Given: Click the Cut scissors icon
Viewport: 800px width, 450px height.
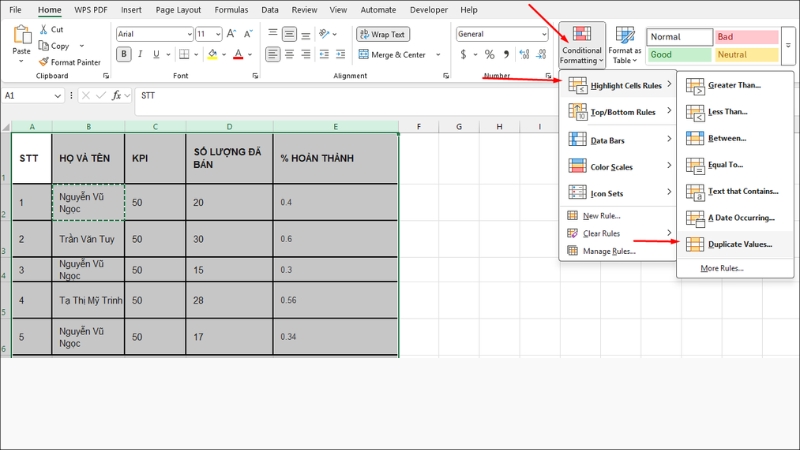Looking at the screenshot, I should pyautogui.click(x=44, y=30).
